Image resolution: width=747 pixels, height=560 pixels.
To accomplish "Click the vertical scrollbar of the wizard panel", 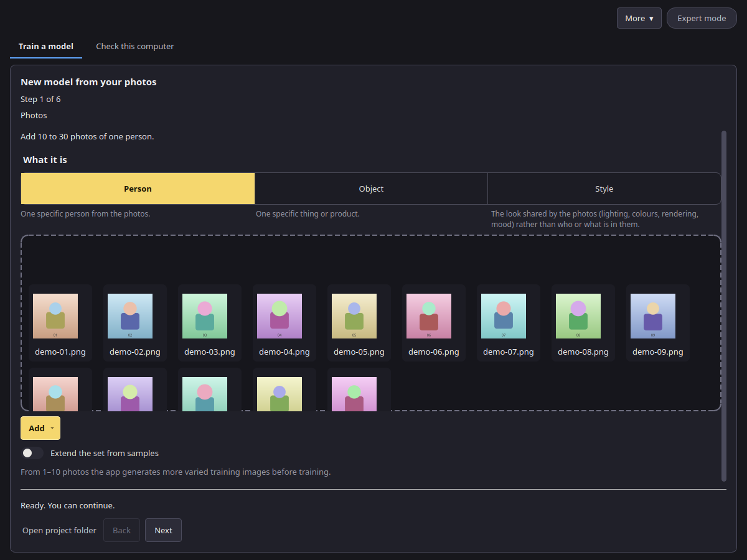I will click(x=723, y=306).
